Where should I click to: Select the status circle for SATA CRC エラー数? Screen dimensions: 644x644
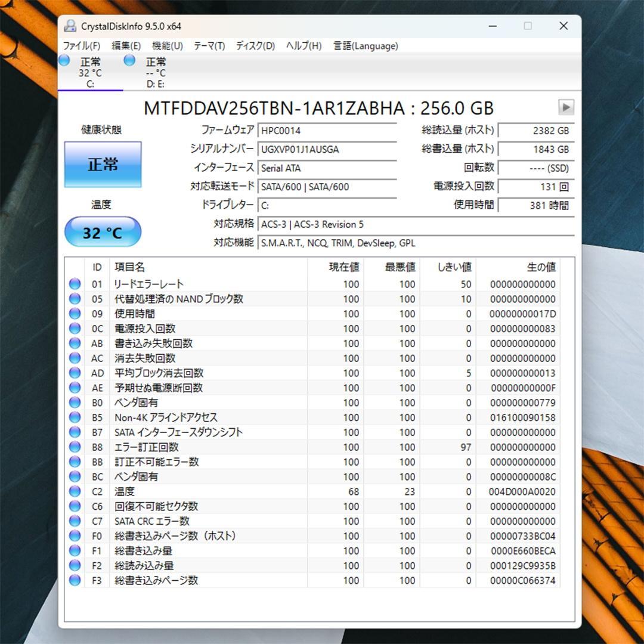(x=75, y=521)
